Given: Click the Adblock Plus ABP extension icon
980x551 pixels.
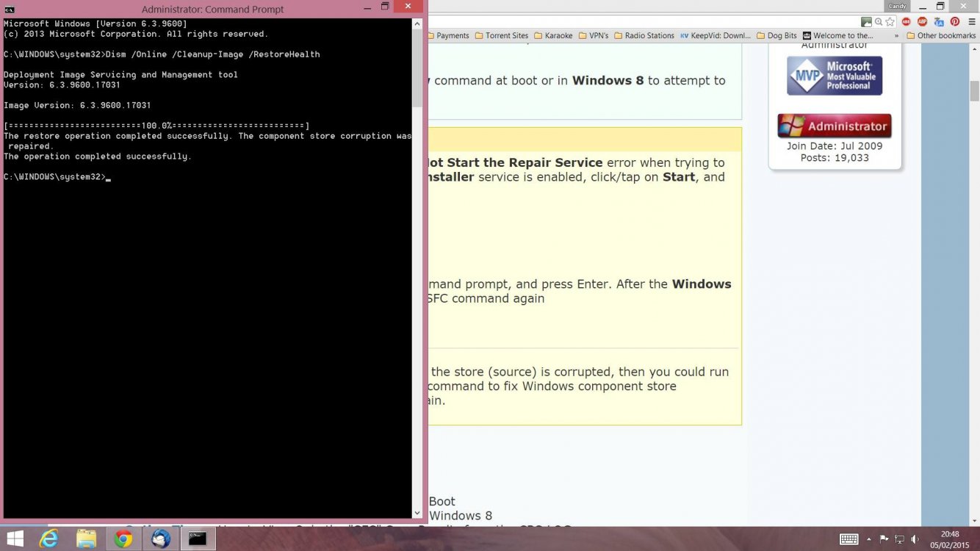Looking at the screenshot, I should click(923, 22).
